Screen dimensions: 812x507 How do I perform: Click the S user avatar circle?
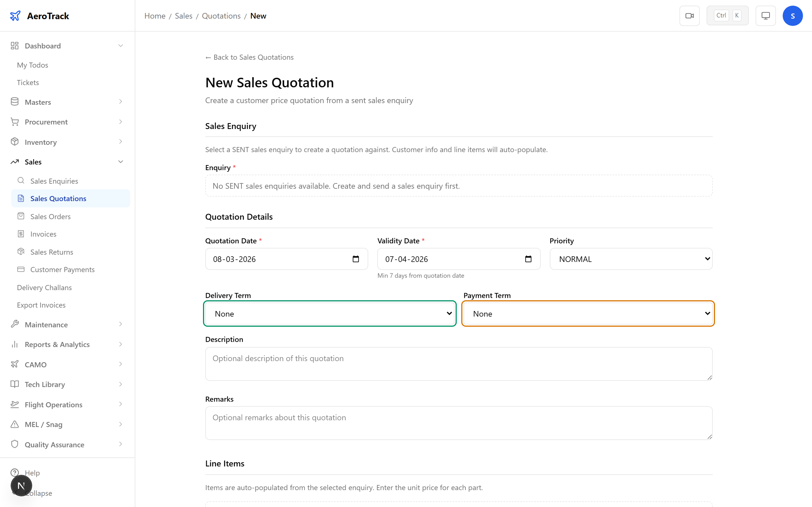coord(793,15)
